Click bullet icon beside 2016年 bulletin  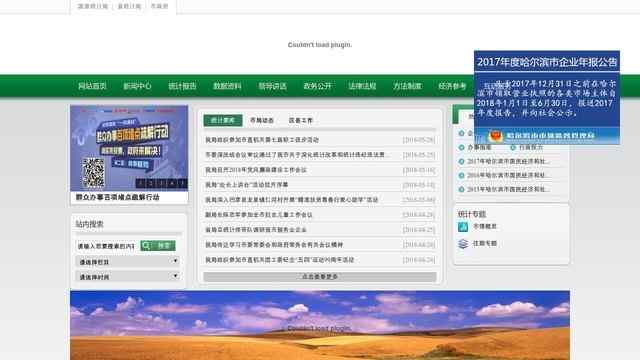coord(461,176)
